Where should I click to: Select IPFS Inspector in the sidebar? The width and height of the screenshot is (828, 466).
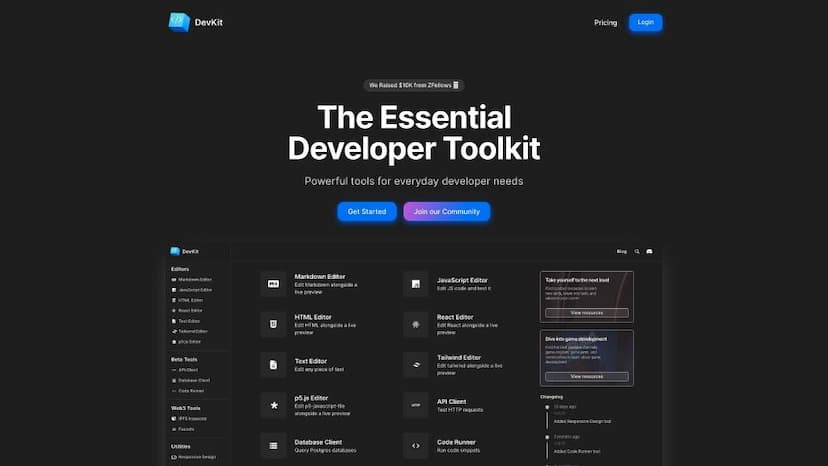point(189,419)
